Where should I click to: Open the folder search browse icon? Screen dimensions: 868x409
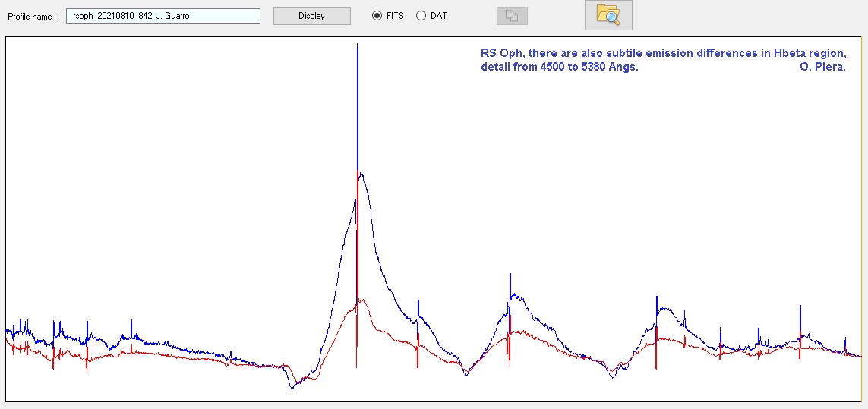608,15
